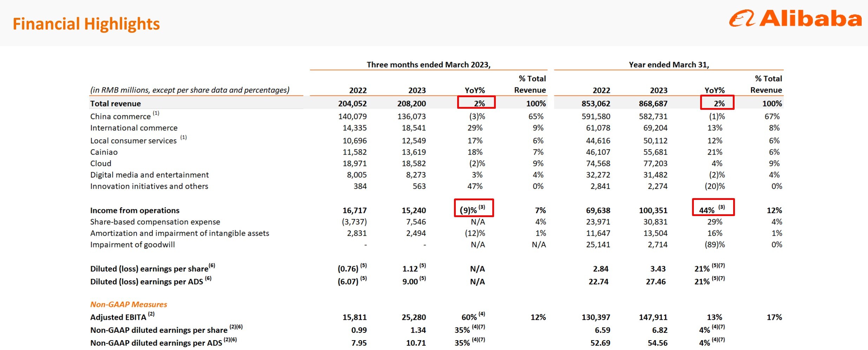Image resolution: width=868 pixels, height=350 pixels.
Task: Select International commerce value 18,541
Action: tap(414, 128)
